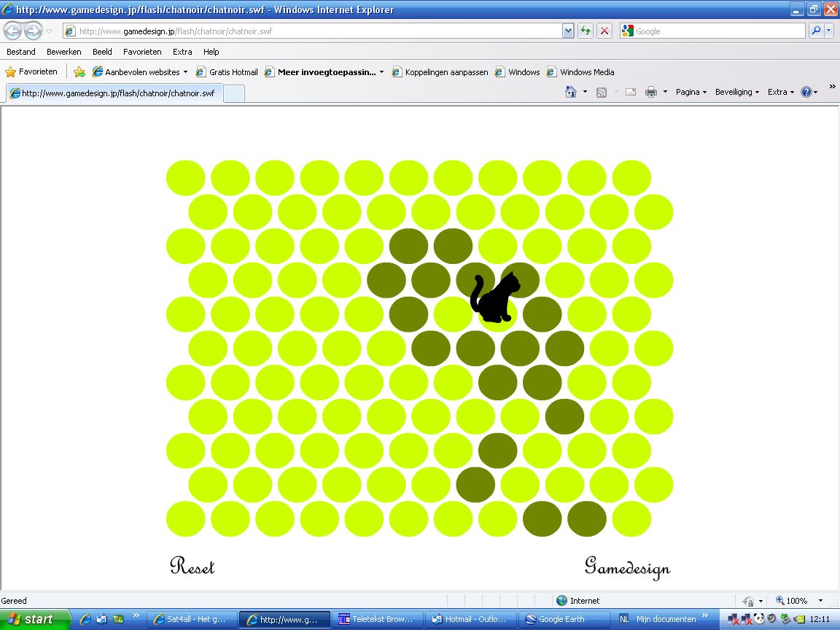Expand the search provider dropdown

[829, 31]
